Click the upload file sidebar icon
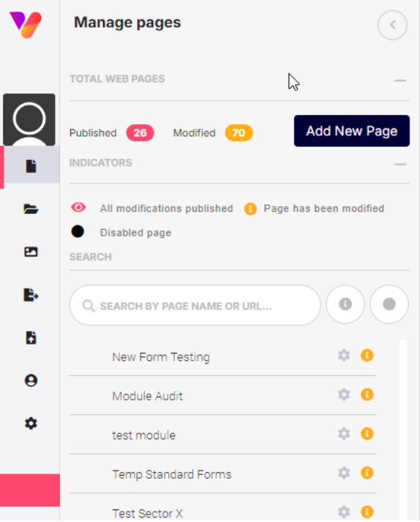Screen dimensions: 420x522 31,338
